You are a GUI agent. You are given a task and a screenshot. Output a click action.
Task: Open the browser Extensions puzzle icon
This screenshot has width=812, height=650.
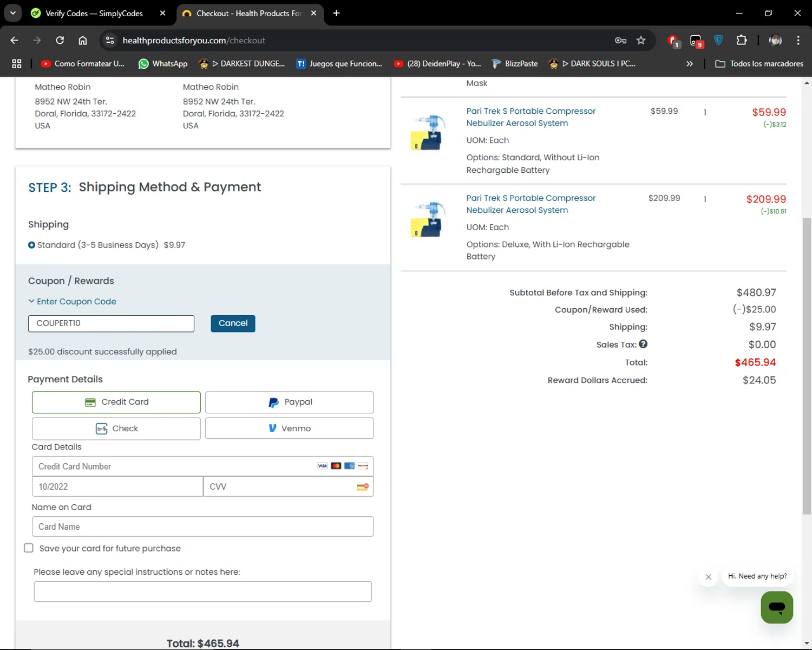point(741,41)
